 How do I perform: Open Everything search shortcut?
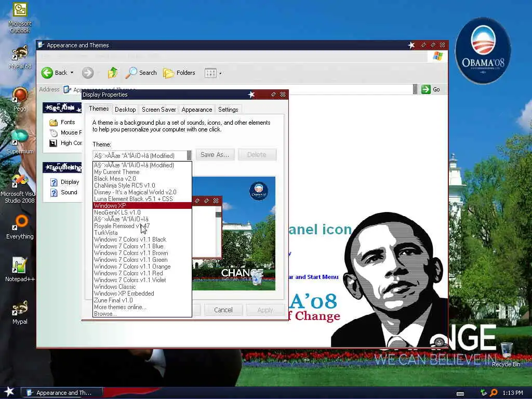coord(20,228)
